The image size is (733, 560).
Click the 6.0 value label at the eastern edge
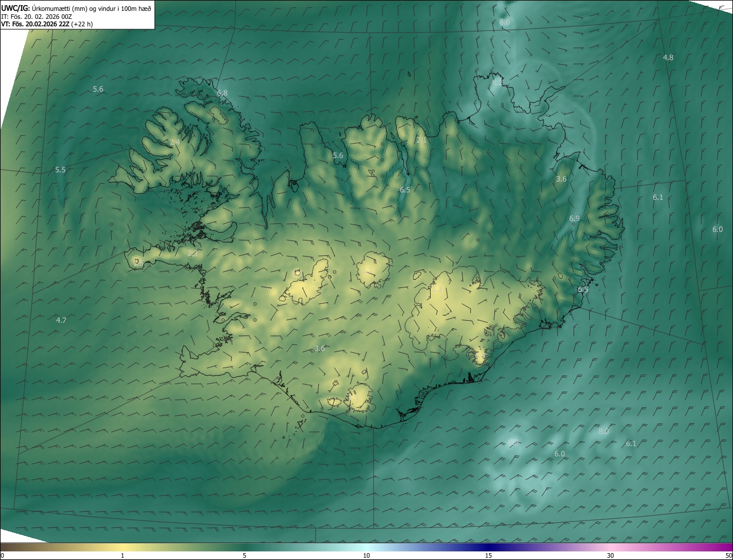click(718, 229)
